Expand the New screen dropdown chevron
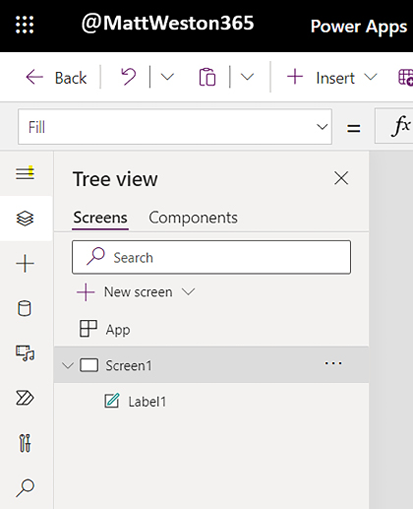The width and height of the screenshot is (413, 509). tap(188, 292)
